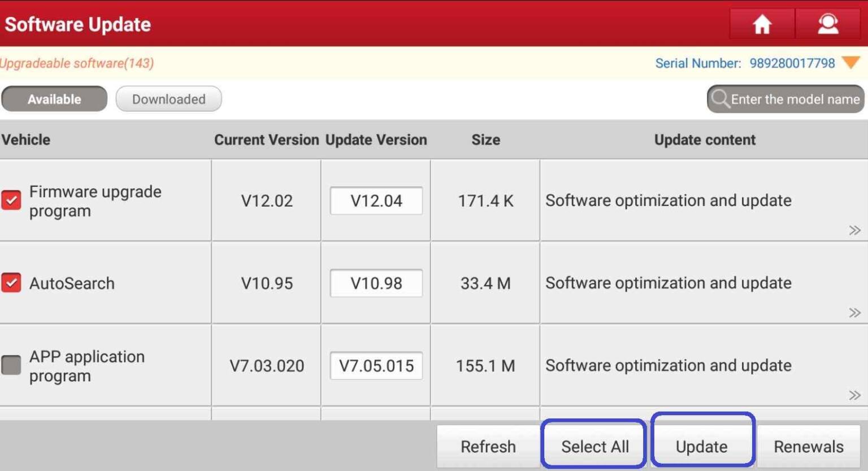Uncheck the AutoSearch checkbox
This screenshot has height=471, width=868.
[x=11, y=282]
